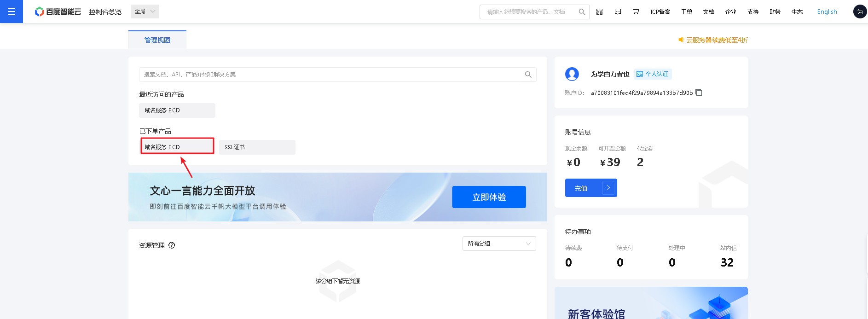Click the magnifier icon in top search box
The image size is (868, 319).
coord(582,12)
